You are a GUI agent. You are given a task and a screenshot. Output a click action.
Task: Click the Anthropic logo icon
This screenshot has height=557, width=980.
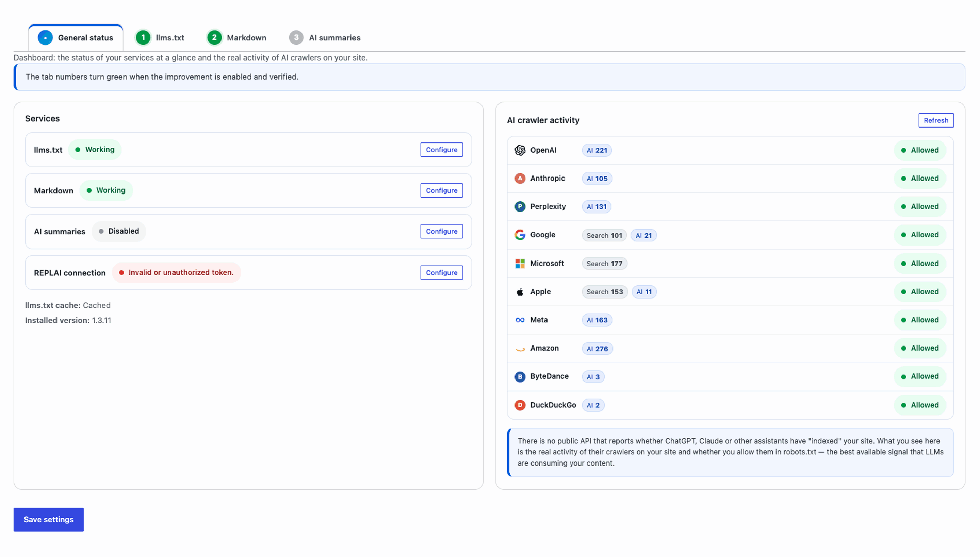[520, 178]
